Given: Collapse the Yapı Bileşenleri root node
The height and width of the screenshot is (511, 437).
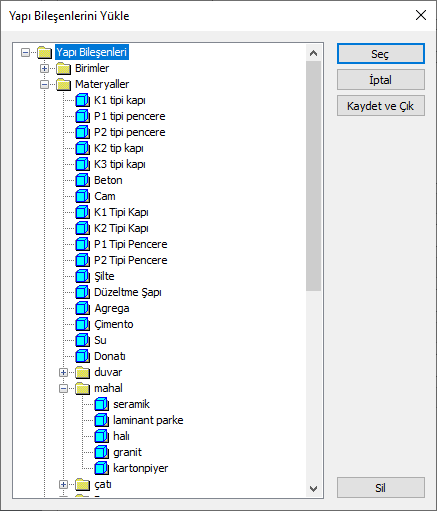Looking at the screenshot, I should tap(25, 52).
